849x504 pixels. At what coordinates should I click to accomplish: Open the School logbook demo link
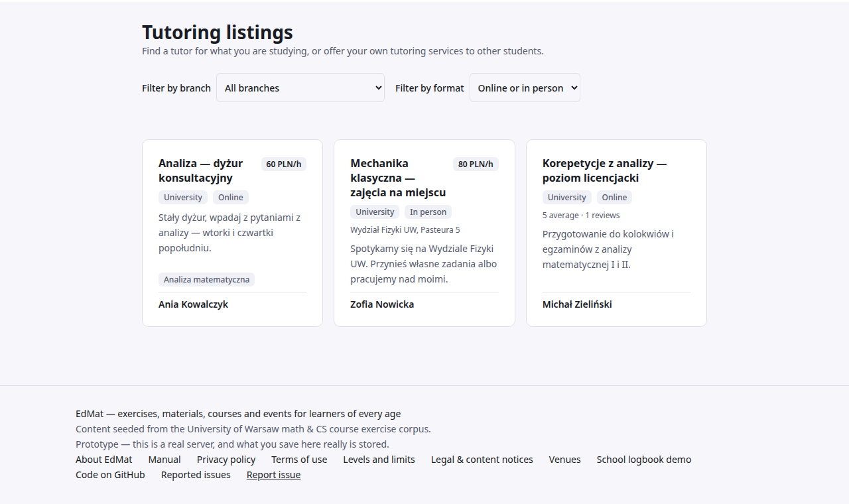point(644,460)
